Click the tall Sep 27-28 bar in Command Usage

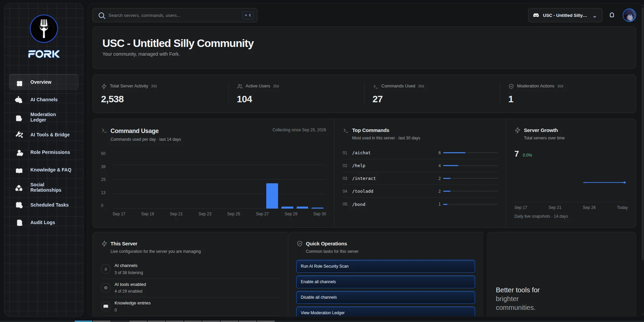point(272,196)
